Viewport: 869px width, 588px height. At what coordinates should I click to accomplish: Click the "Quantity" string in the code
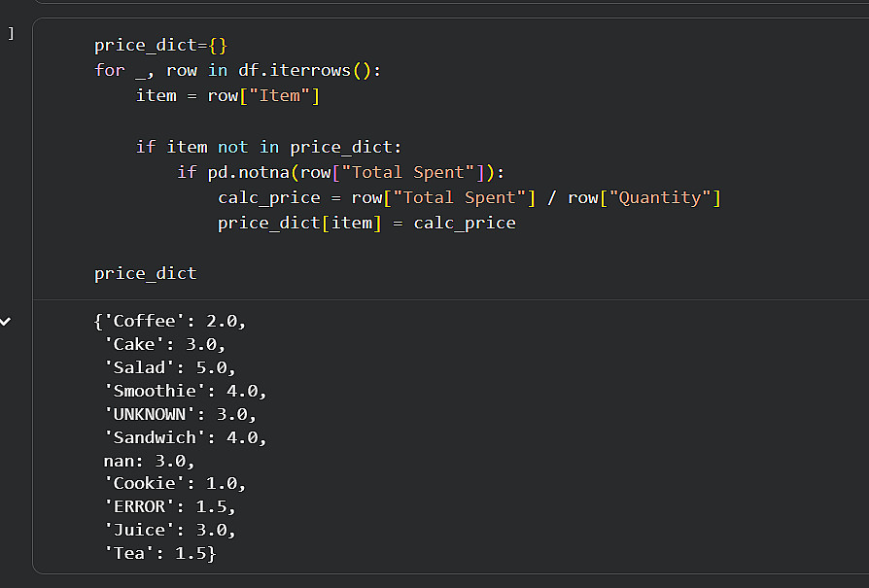coord(660,198)
